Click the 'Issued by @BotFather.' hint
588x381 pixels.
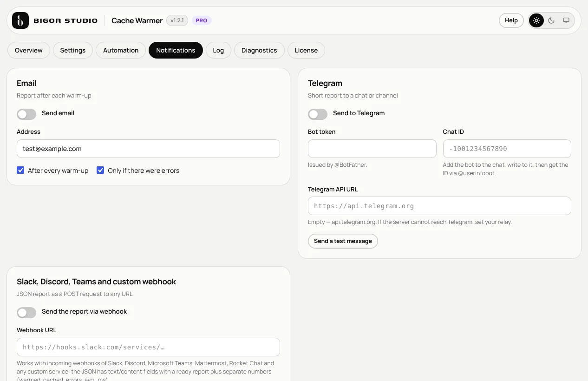pyautogui.click(x=337, y=165)
